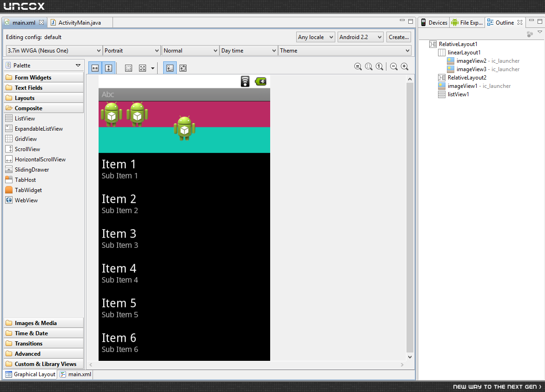The image size is (545, 392).
Task: Select RelativeLayout1 in the outline
Action: pos(453,44)
